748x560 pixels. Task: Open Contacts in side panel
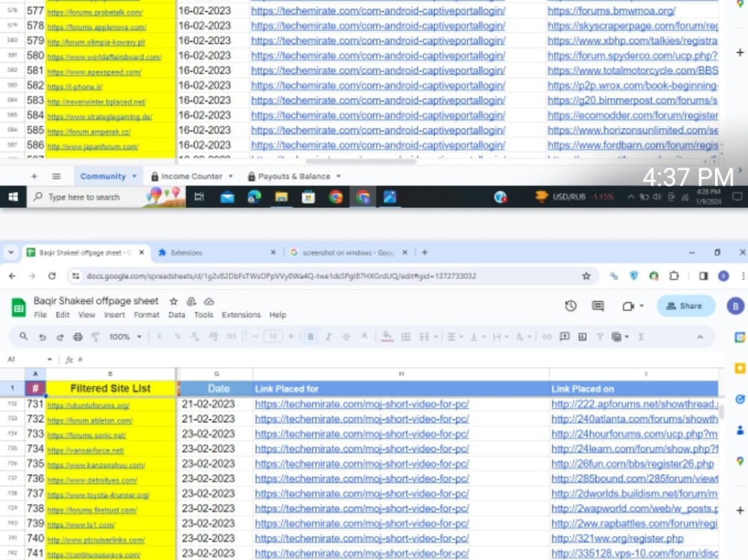pyautogui.click(x=740, y=430)
